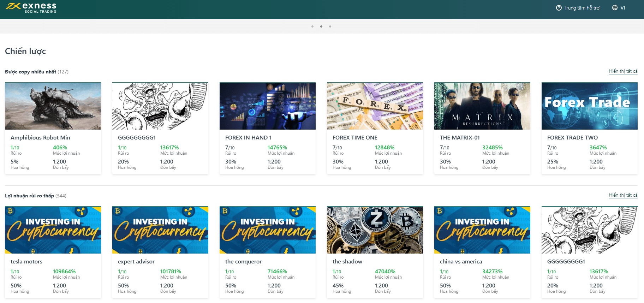Click the Lợi nhuận rủi ro thấp heading
Image resolution: width=644 pixels, height=303 pixels.
pyautogui.click(x=29, y=196)
